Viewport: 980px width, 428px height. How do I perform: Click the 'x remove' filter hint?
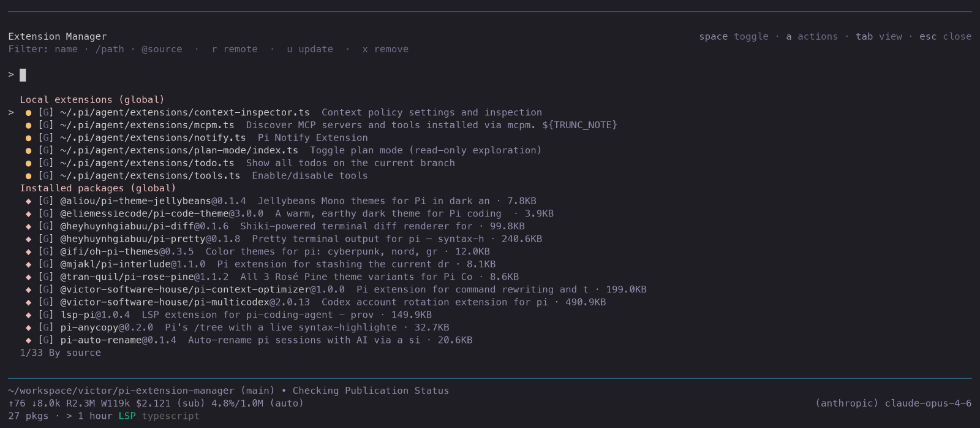pos(385,49)
